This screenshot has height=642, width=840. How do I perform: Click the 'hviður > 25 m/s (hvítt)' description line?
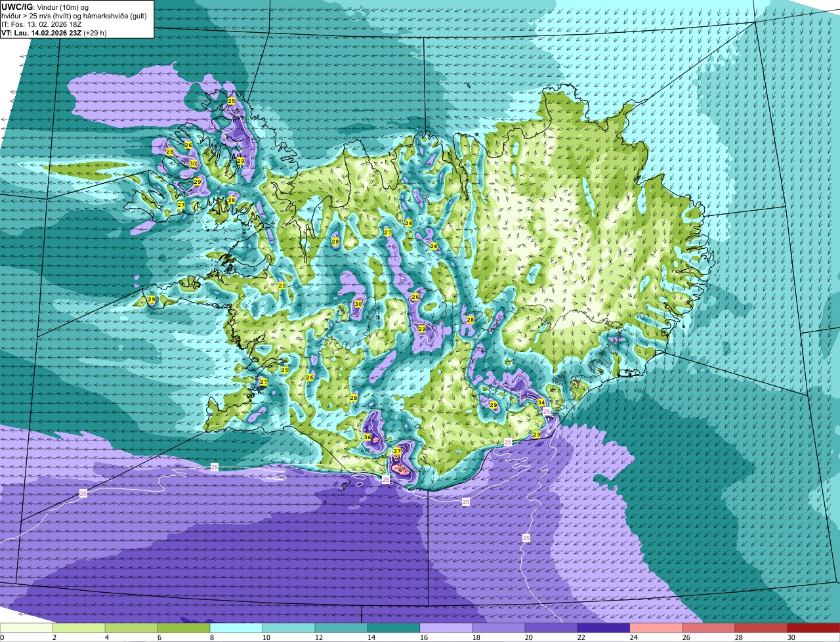74,15
